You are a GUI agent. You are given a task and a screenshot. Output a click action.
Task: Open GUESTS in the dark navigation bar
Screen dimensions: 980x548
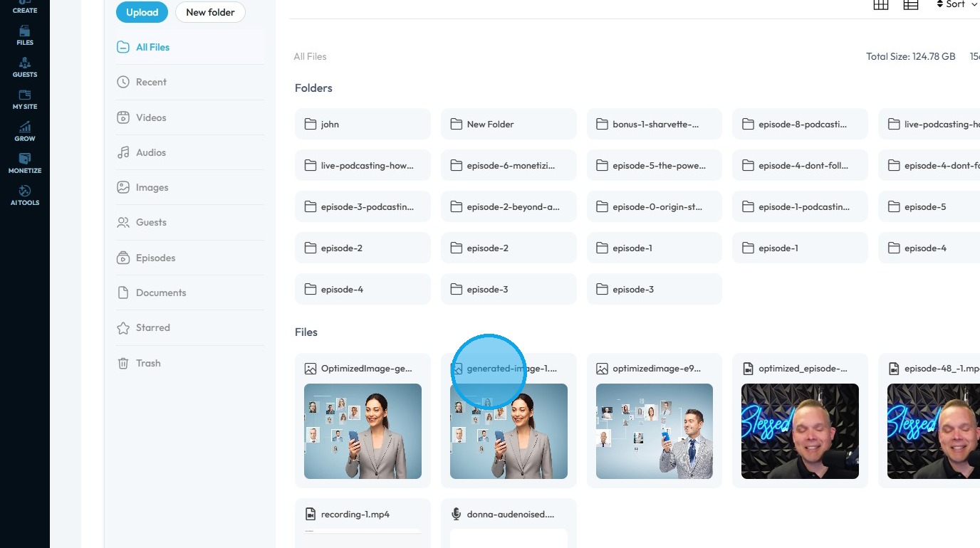pos(25,68)
